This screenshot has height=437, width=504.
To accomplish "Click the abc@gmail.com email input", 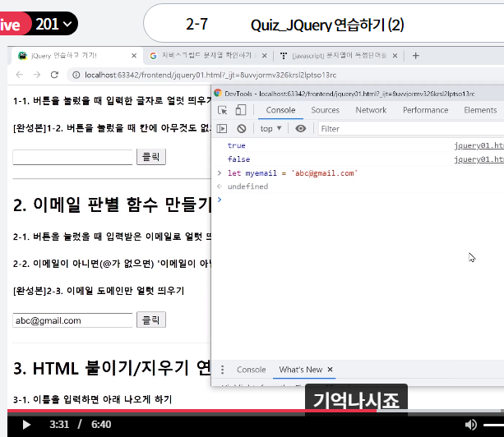I will (x=72, y=320).
